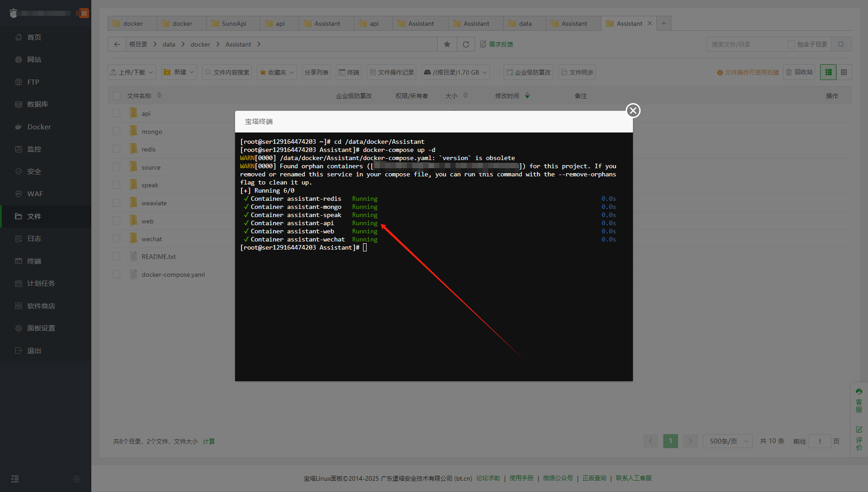The width and height of the screenshot is (868, 492).
Task: Sort by 文件名称 sort arrows
Action: click(159, 96)
